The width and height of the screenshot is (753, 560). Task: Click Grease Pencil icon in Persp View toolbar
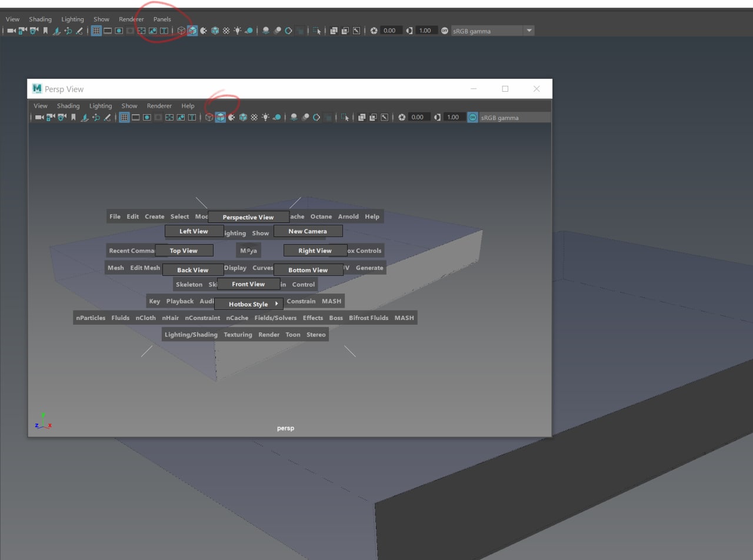(x=107, y=118)
